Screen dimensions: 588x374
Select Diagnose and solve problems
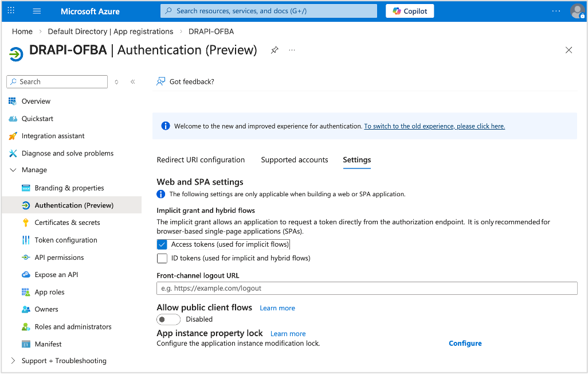(13, 153)
